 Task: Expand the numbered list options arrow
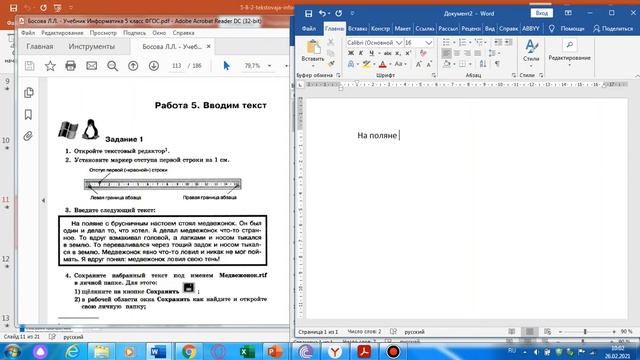(470, 42)
